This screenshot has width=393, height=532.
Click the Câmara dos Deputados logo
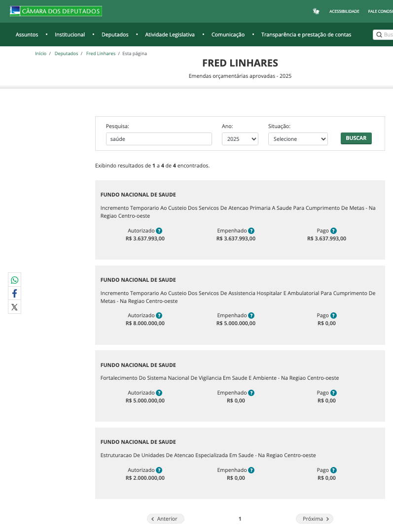[x=56, y=11]
